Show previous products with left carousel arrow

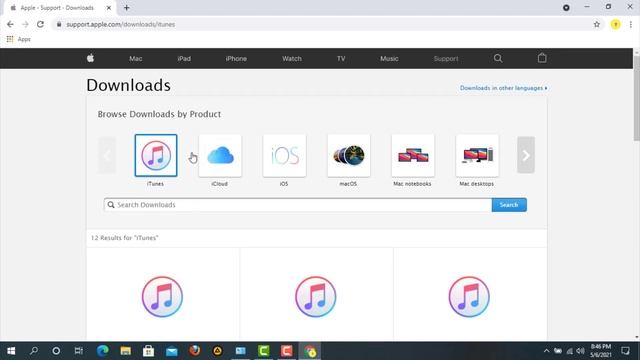point(107,155)
